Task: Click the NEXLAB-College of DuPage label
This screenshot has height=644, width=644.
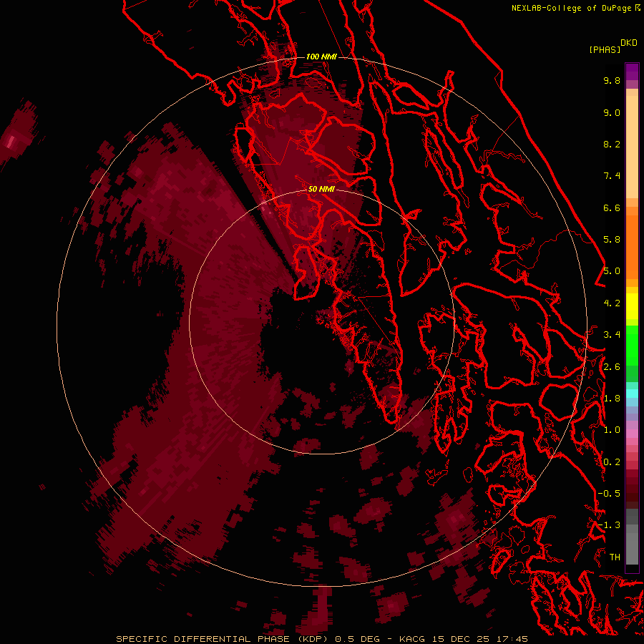Action: (x=572, y=8)
